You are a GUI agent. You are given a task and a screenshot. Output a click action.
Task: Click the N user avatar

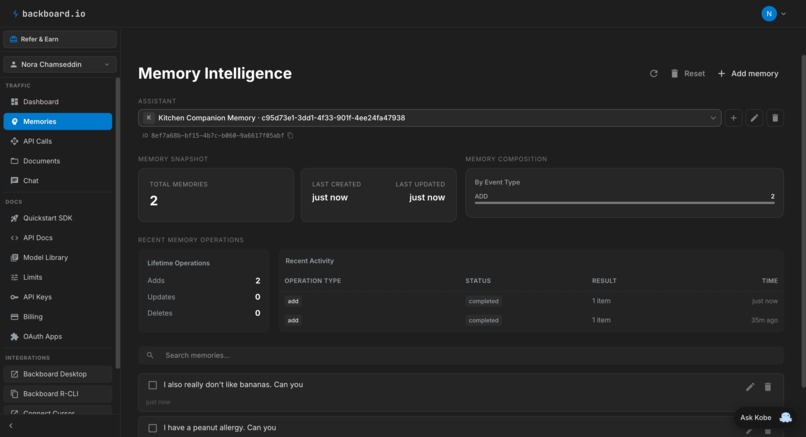768,14
